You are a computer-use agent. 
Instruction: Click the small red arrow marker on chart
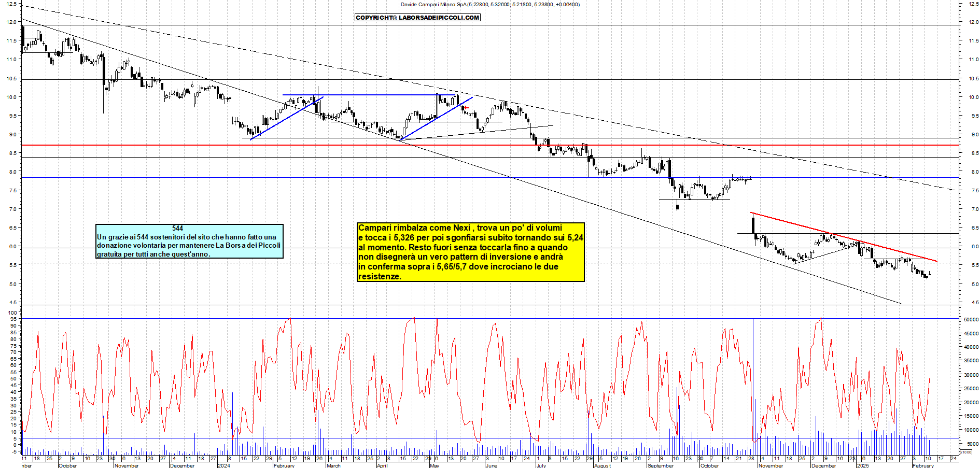click(466, 108)
